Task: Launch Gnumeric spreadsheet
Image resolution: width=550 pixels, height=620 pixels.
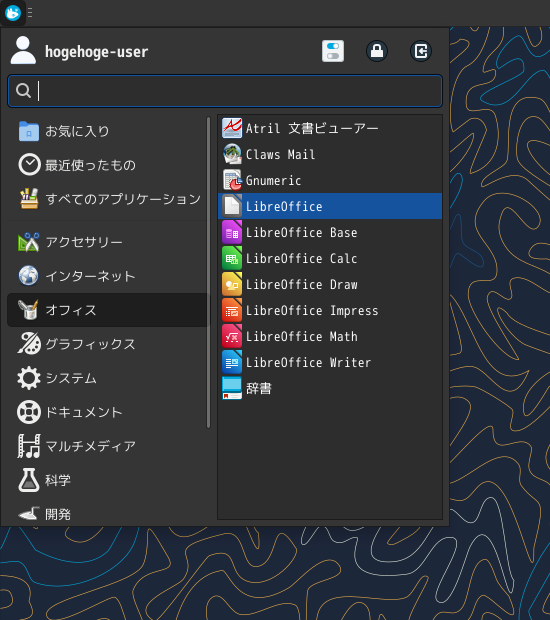Action: 330,180
